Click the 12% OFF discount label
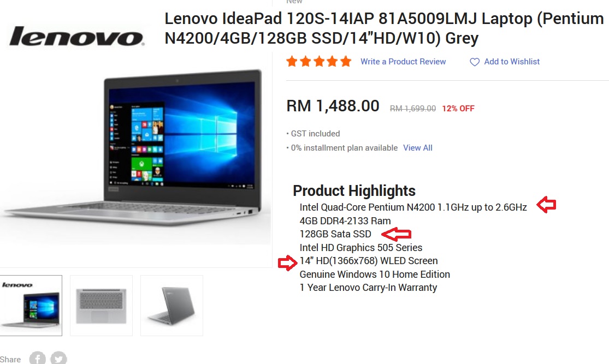Screen dimensions: 609x364 458,109
